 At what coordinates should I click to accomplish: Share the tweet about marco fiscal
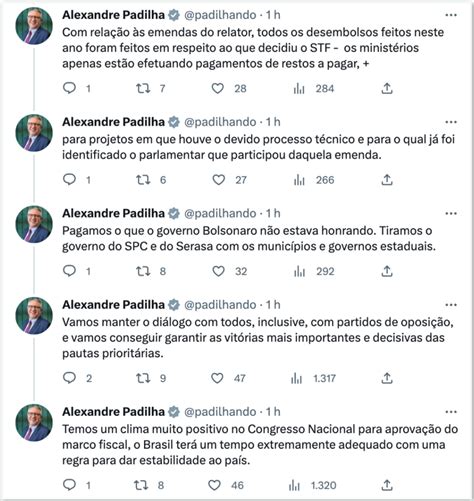387,485
